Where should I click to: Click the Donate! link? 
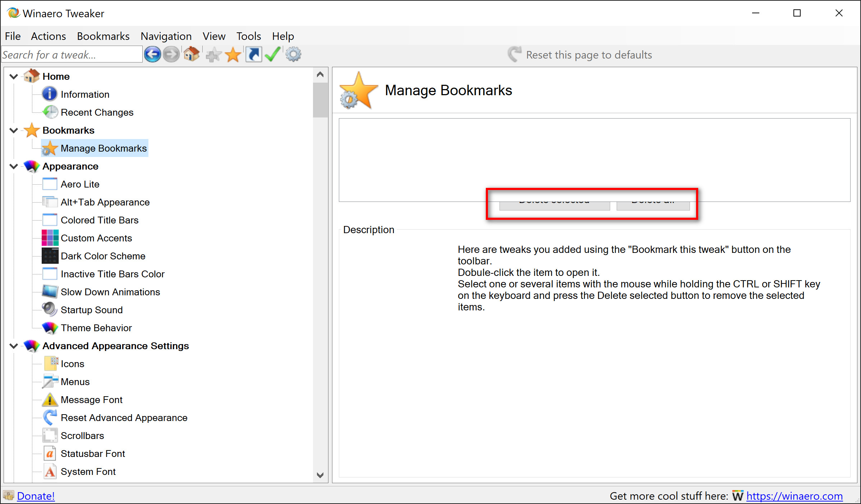click(36, 496)
